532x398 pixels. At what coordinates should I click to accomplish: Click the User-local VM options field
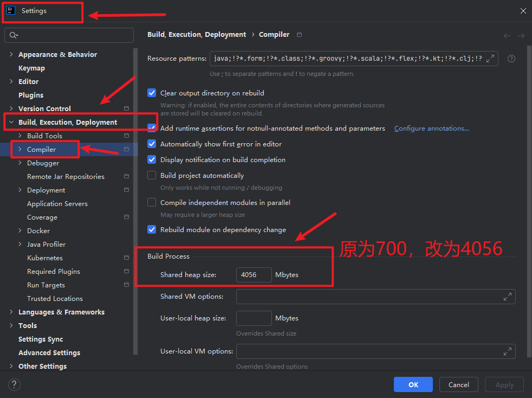375,351
